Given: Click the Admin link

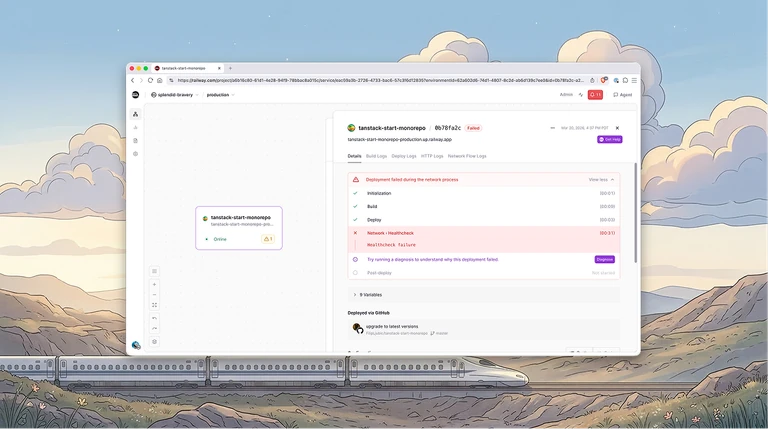Looking at the screenshot, I should point(566,95).
